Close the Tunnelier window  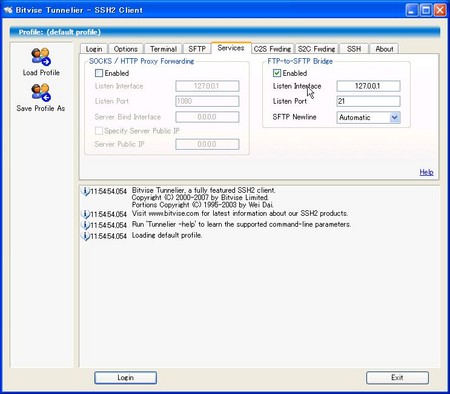click(x=440, y=10)
